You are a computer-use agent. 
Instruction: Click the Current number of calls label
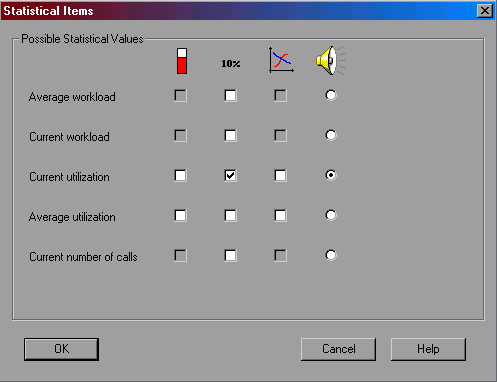pyautogui.click(x=83, y=257)
